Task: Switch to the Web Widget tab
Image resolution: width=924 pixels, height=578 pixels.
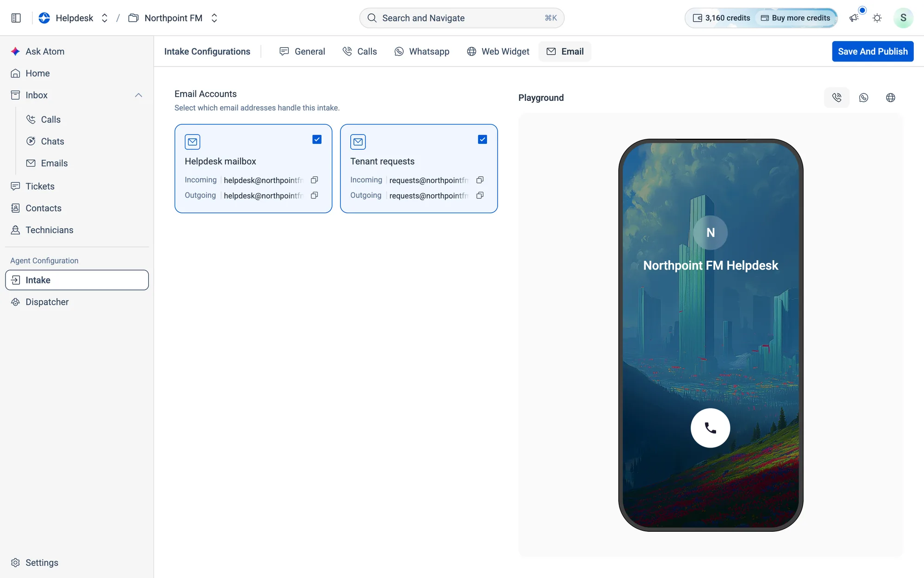Action: tap(498, 51)
